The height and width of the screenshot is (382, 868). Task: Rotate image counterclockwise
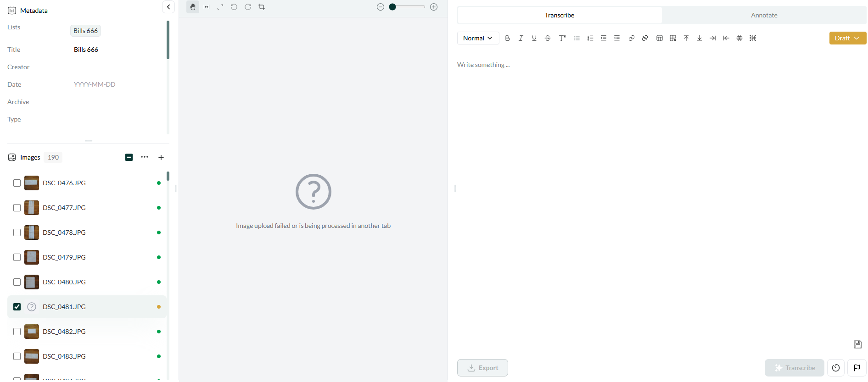click(x=234, y=7)
